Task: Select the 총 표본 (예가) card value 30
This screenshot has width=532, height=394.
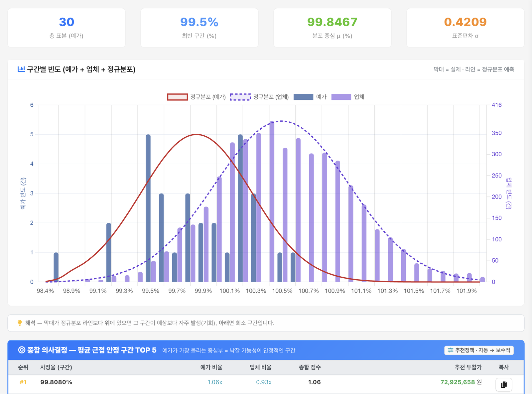Action: [66, 22]
